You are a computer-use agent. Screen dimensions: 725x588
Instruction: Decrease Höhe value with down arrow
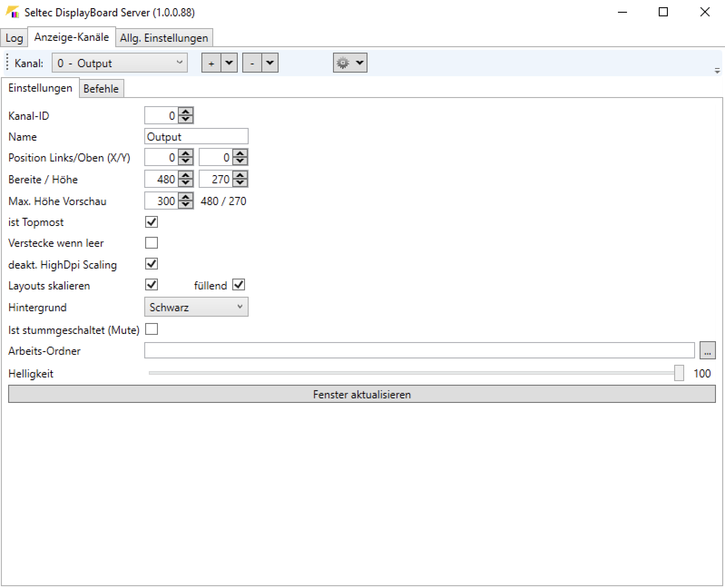coord(240,183)
